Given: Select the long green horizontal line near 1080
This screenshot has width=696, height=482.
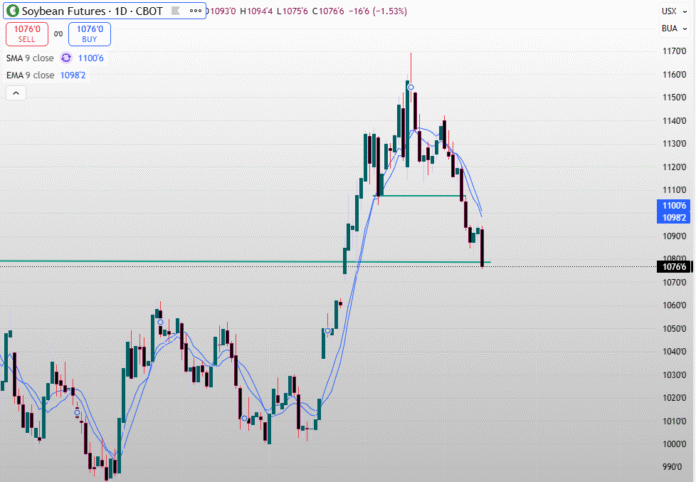Looking at the screenshot, I should tap(200, 262).
